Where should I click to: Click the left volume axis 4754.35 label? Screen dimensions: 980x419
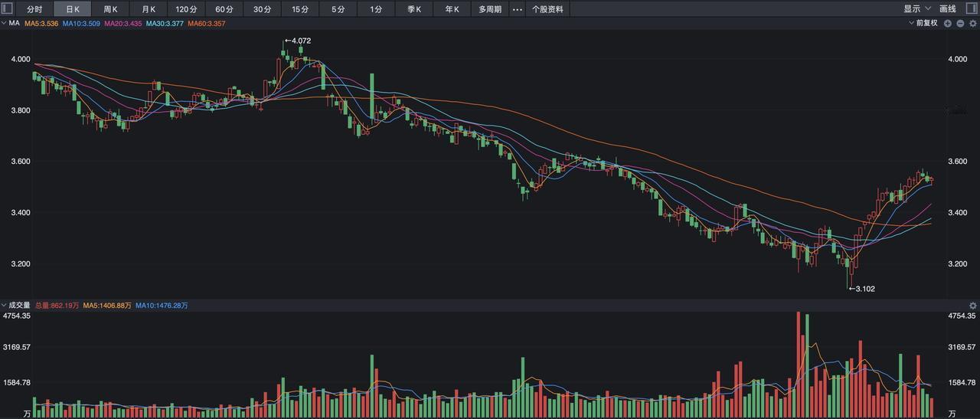(x=17, y=316)
